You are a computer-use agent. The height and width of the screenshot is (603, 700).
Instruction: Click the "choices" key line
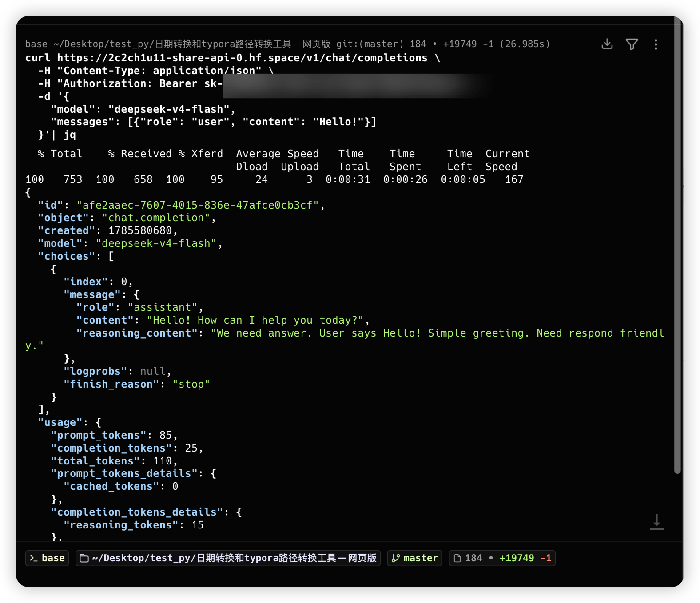click(x=76, y=256)
